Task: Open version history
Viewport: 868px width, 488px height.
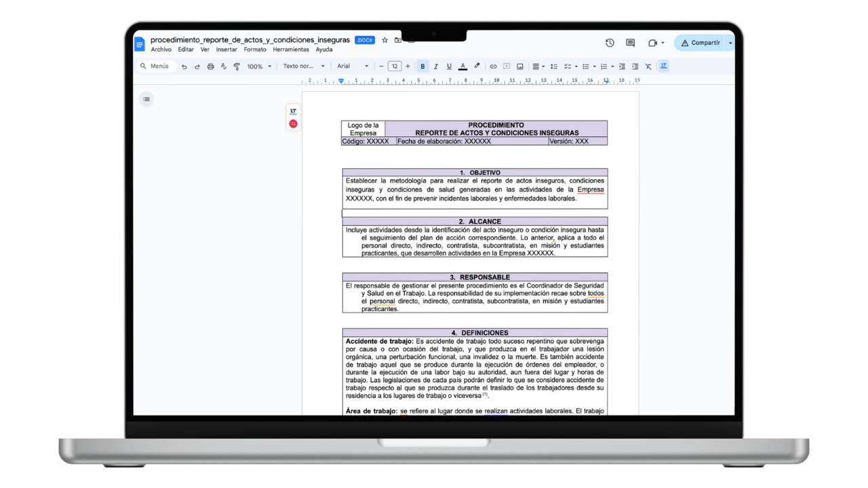Action: (609, 42)
